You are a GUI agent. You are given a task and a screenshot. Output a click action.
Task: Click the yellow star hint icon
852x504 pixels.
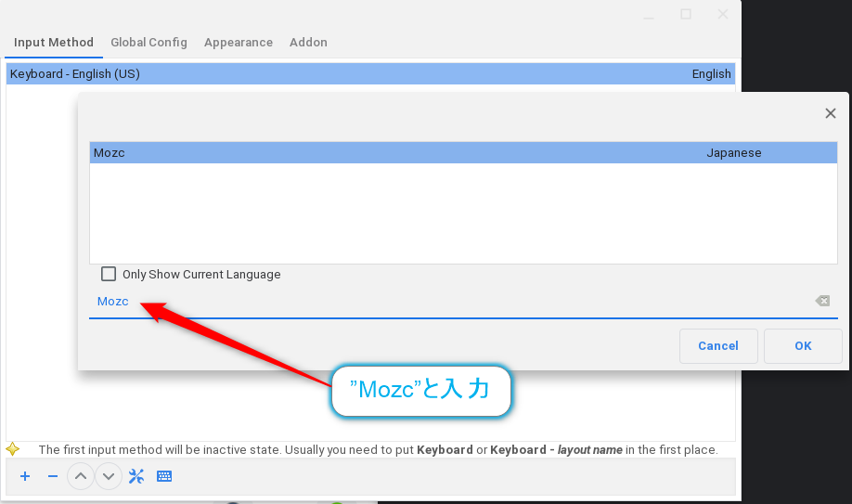tap(12, 449)
